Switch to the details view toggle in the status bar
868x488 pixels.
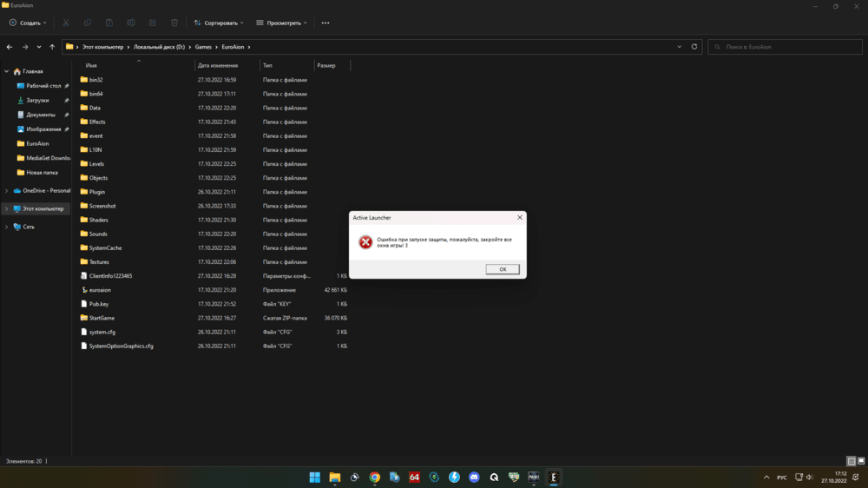852,461
